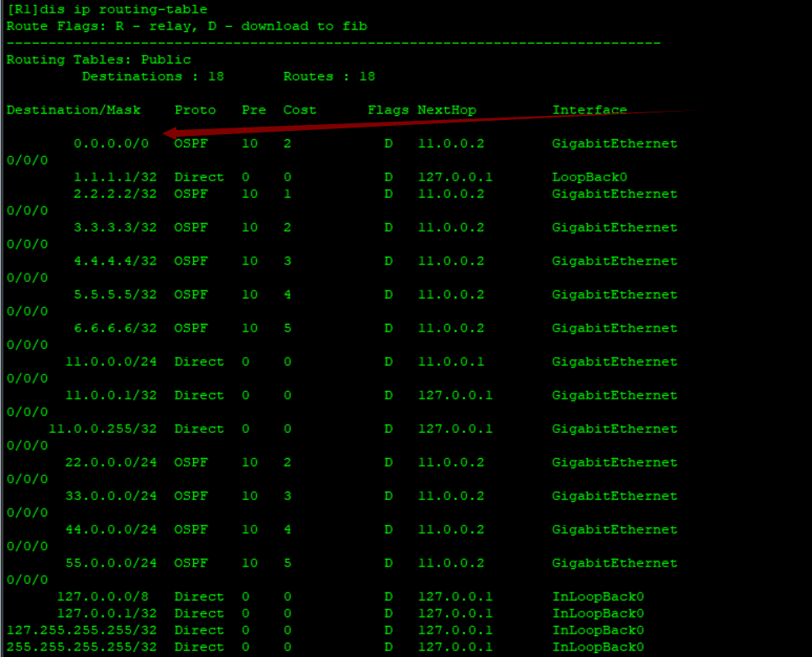Click the "Interface" column header
This screenshot has width=812, height=657.
click(589, 110)
